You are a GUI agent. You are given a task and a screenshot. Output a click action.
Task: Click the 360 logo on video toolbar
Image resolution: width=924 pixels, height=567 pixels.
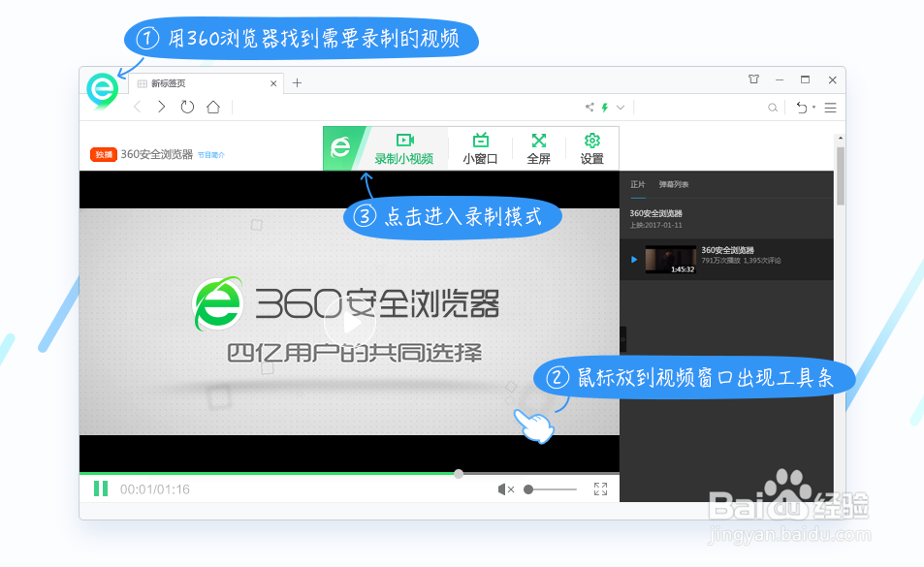pos(340,146)
